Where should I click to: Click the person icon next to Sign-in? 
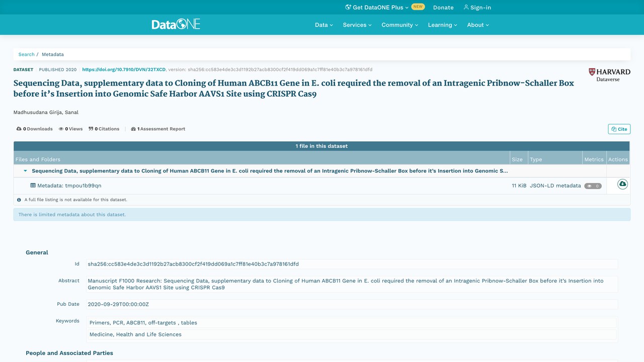tap(466, 7)
